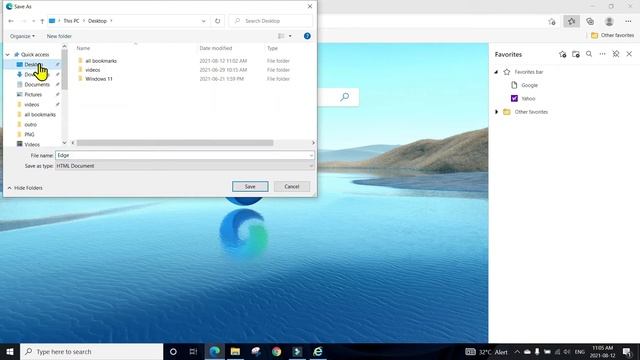
Task: Click search magnifier on new tab page
Action: 345,97
